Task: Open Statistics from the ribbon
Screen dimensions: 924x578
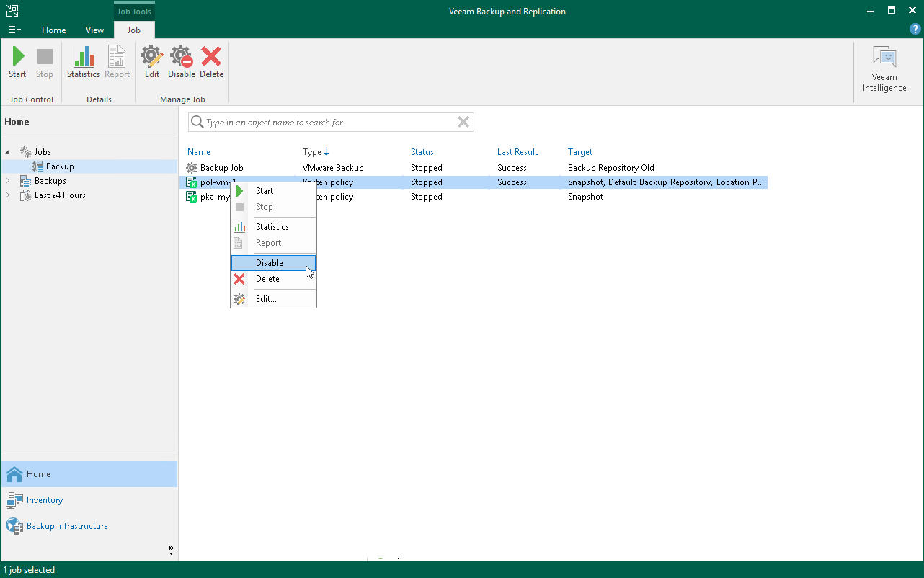Action: point(84,63)
